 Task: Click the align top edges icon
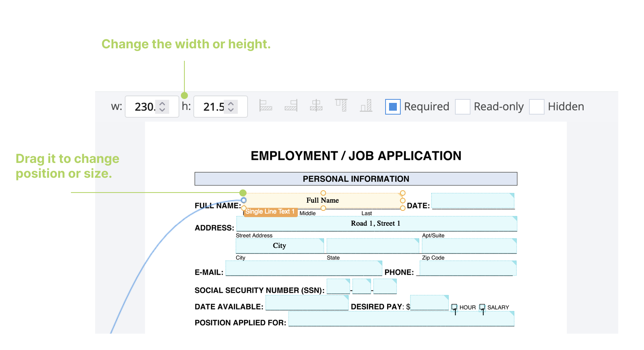(341, 106)
